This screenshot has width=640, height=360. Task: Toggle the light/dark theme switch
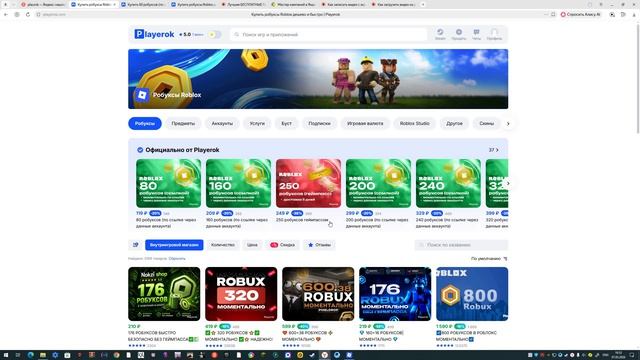(214, 35)
